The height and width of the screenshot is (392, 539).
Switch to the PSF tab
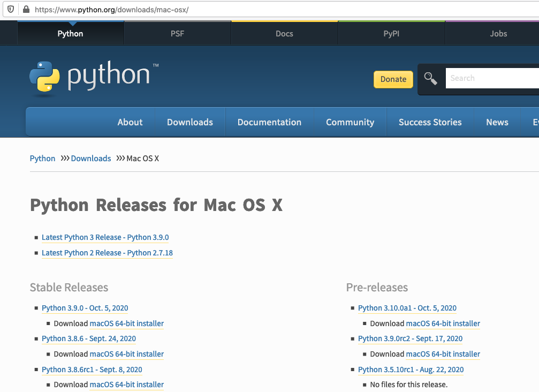[177, 33]
